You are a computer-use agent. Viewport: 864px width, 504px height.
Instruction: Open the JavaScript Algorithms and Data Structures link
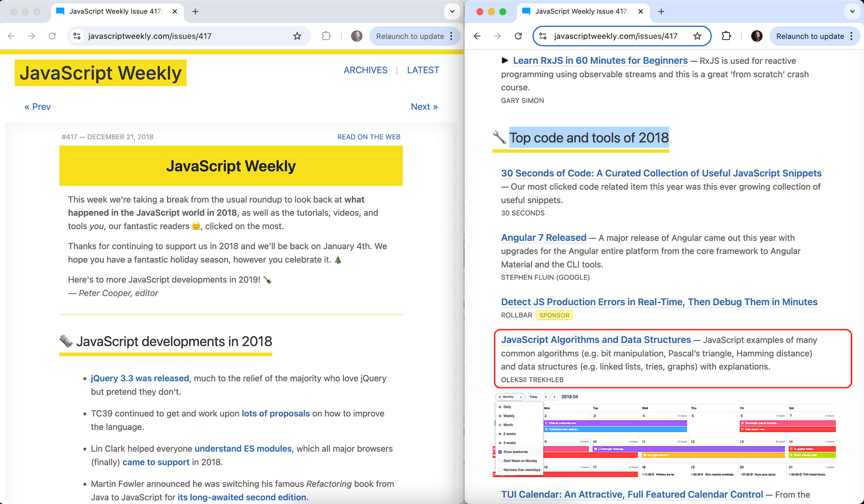point(596,340)
